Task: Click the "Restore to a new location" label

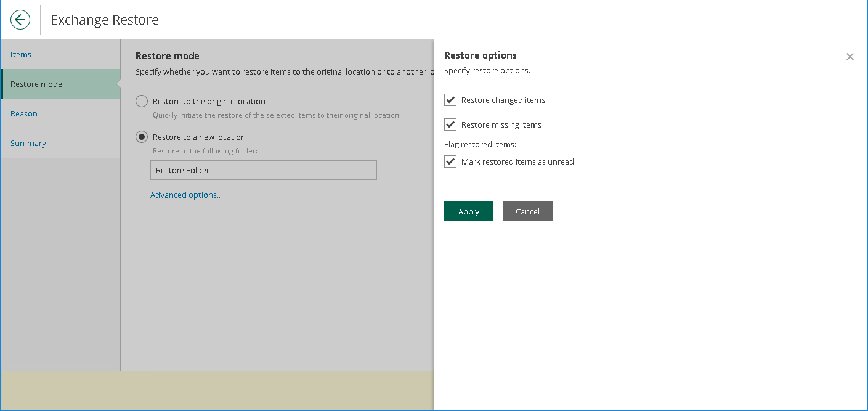Action: (x=199, y=137)
